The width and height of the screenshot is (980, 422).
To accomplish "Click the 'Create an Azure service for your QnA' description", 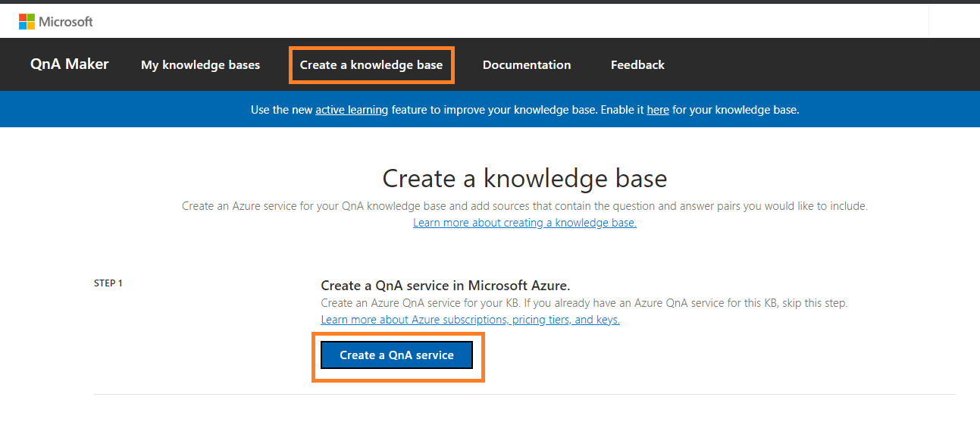I will (x=524, y=206).
